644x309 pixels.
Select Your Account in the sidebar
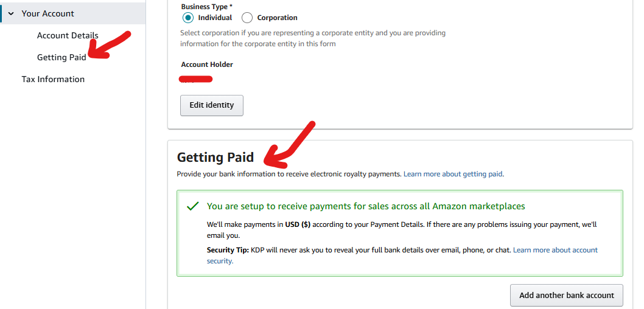(47, 13)
